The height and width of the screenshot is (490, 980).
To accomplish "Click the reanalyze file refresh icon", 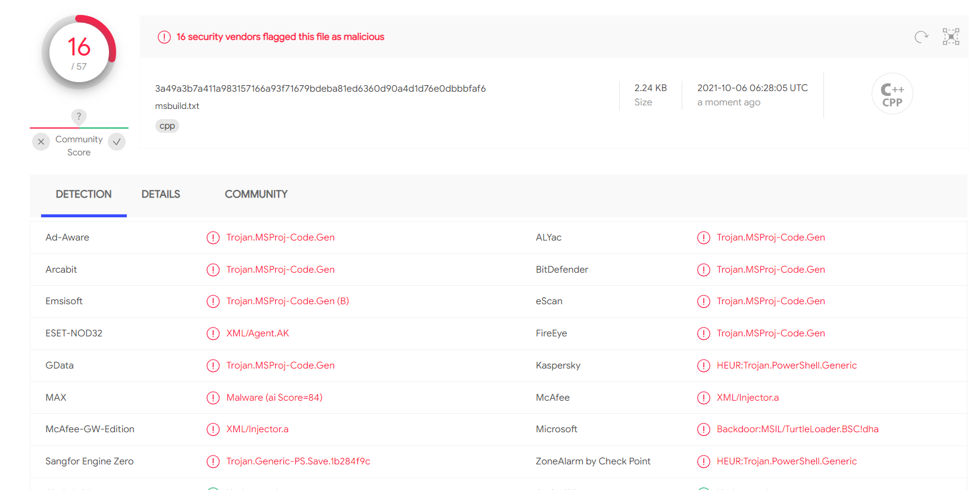I will click(921, 37).
